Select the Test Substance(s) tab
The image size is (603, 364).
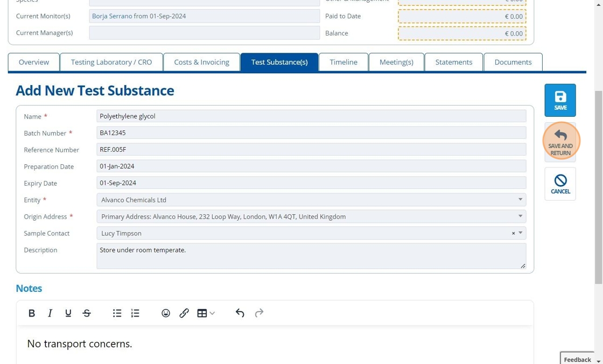279,62
